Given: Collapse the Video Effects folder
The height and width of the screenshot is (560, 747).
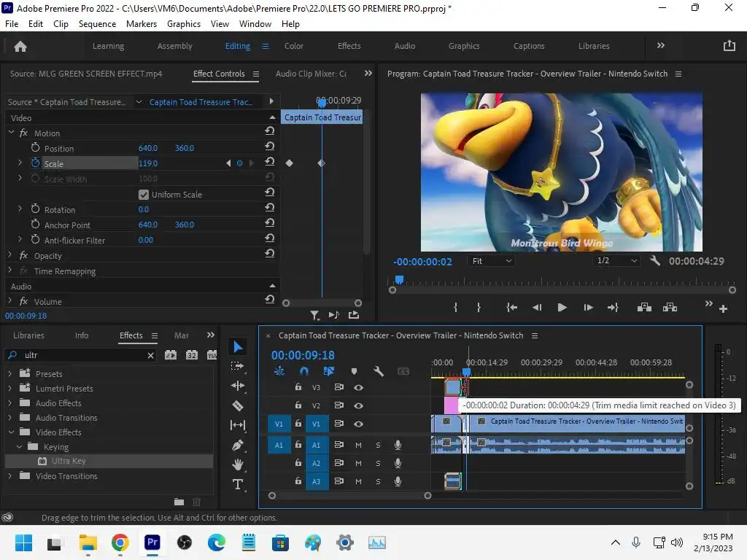Looking at the screenshot, I should 11,432.
